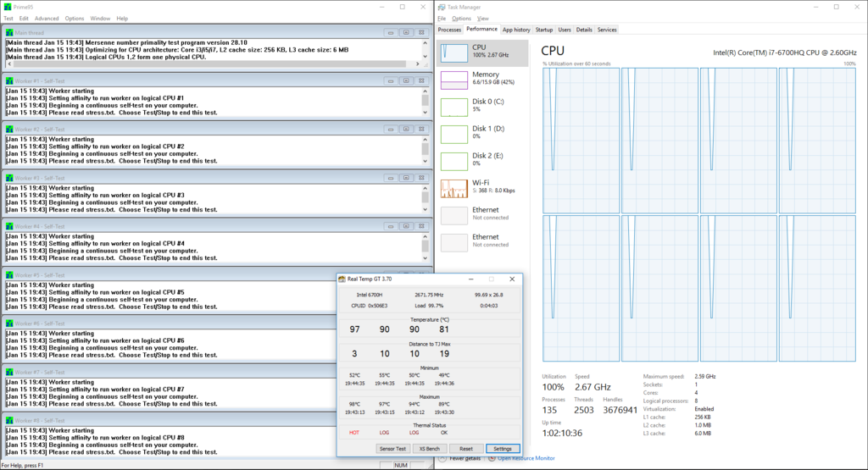Viewport: 868px width, 470px height.
Task: Click Main thread window icon
Action: (x=9, y=33)
